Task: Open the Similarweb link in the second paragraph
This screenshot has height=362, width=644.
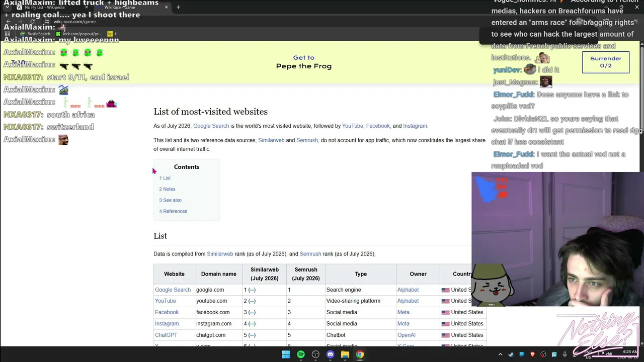Action: coord(271,140)
